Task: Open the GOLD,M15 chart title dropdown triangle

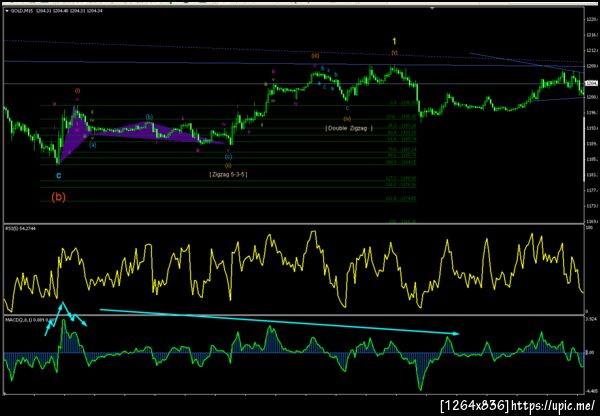Action: click(7, 11)
